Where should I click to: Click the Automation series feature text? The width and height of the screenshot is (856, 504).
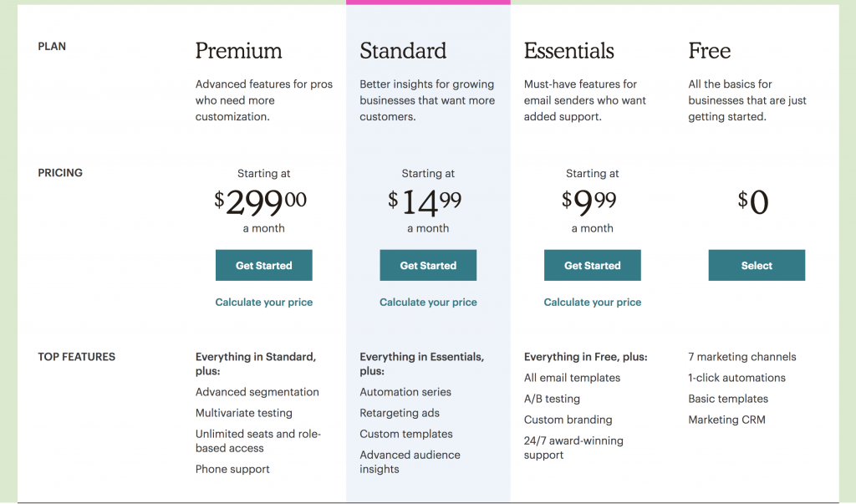pos(405,391)
